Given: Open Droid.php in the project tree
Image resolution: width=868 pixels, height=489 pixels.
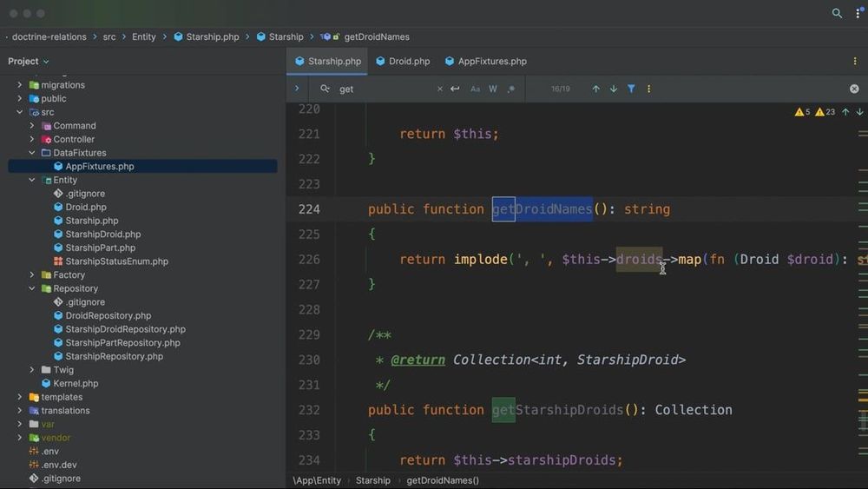Looking at the screenshot, I should [x=86, y=207].
